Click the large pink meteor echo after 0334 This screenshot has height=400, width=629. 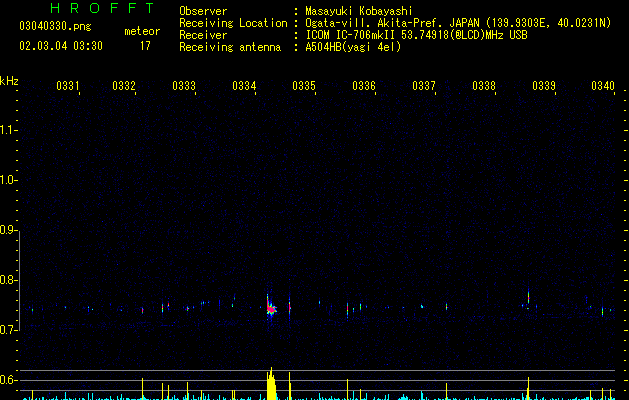click(x=271, y=309)
